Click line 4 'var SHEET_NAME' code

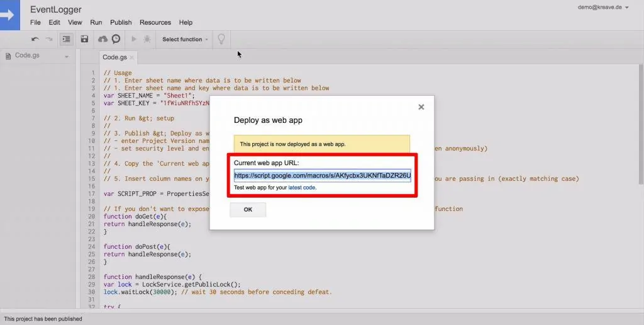click(149, 96)
